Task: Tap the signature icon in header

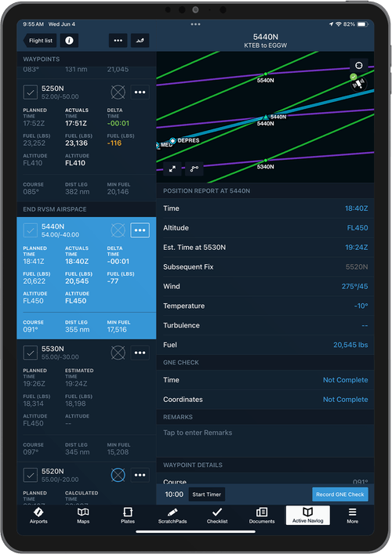Action: tap(140, 41)
